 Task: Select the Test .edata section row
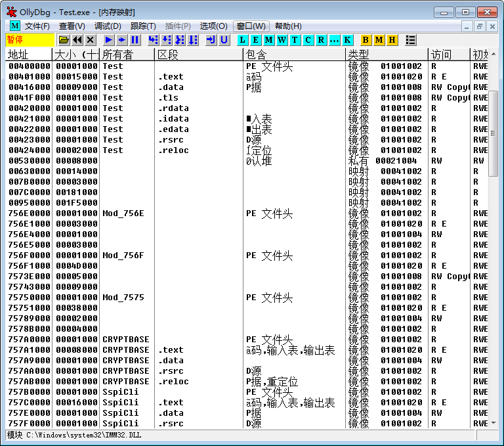[247, 129]
